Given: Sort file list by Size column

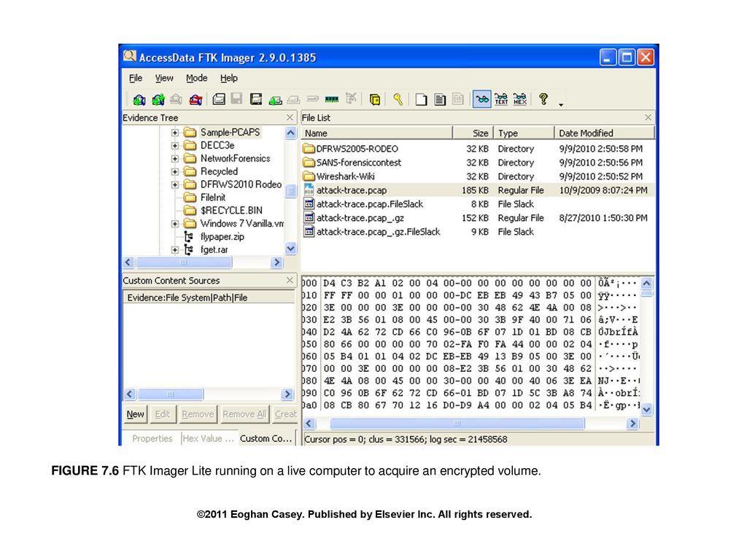Looking at the screenshot, I should coord(473,133).
